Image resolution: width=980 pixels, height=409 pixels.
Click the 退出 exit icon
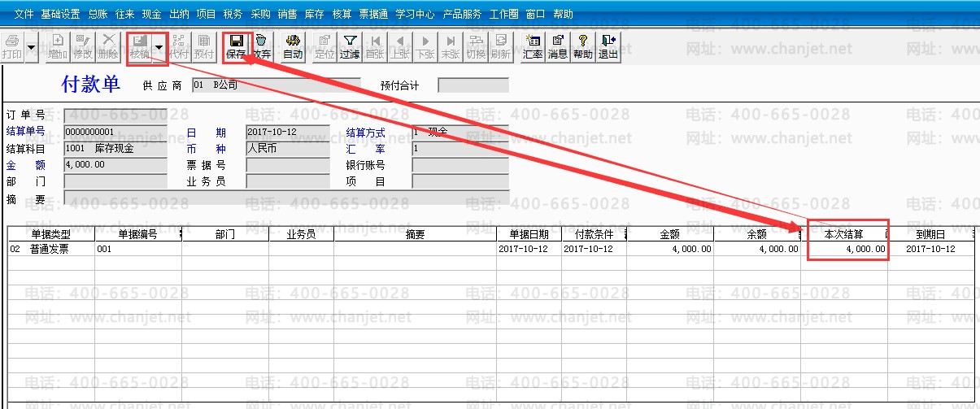tap(608, 46)
